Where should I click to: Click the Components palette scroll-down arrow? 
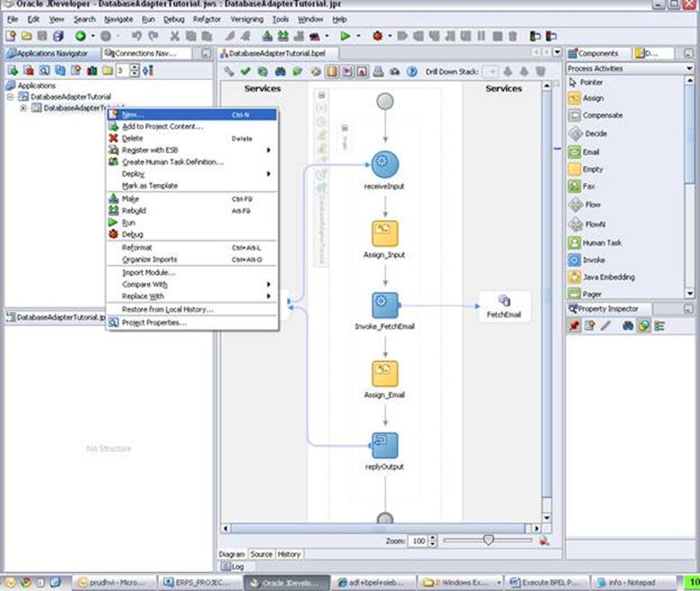690,294
